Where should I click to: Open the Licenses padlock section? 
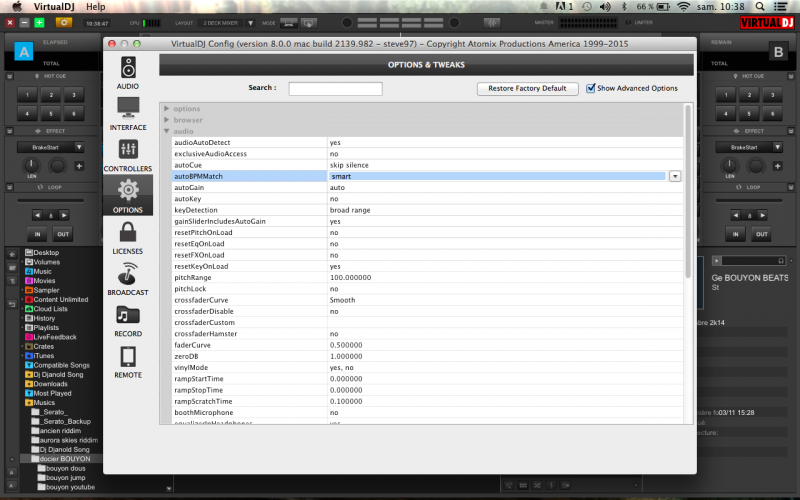128,238
